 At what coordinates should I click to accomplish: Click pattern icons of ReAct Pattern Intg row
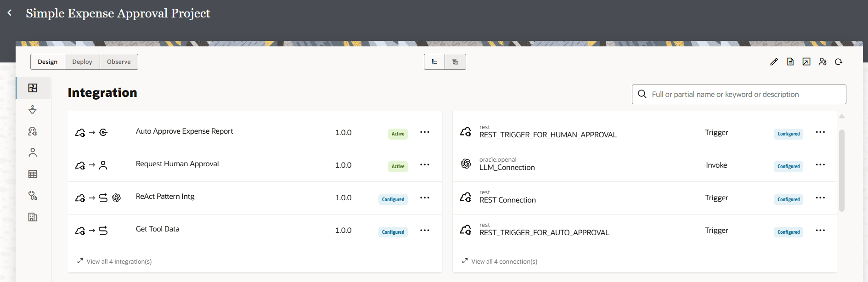point(98,197)
